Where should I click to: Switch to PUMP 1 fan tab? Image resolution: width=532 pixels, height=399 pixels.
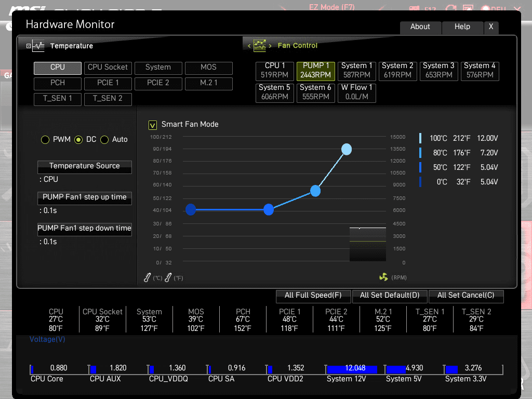(316, 71)
